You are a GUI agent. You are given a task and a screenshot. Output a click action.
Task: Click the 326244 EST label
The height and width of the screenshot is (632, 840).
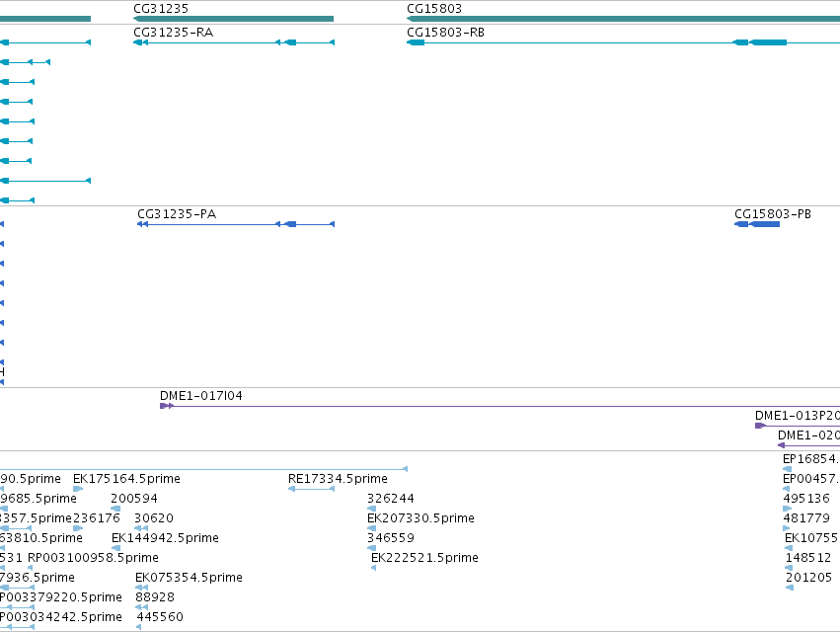pyautogui.click(x=391, y=499)
